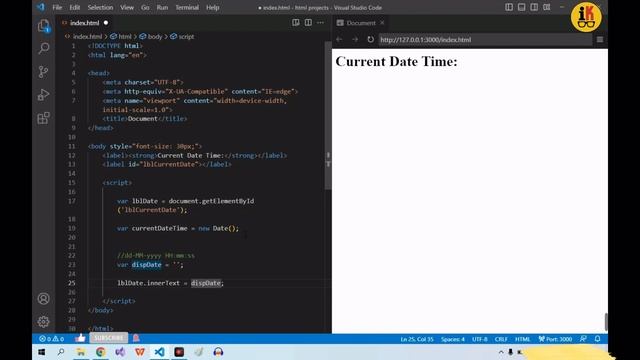Close the Document preview tab
Viewport: 640px width, 360px height.
[382, 23]
